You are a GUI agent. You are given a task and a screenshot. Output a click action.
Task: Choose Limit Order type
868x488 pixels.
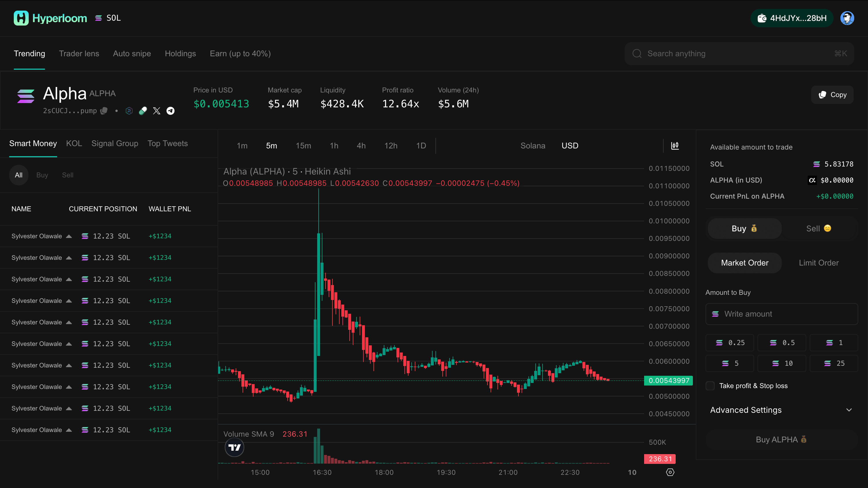click(819, 263)
